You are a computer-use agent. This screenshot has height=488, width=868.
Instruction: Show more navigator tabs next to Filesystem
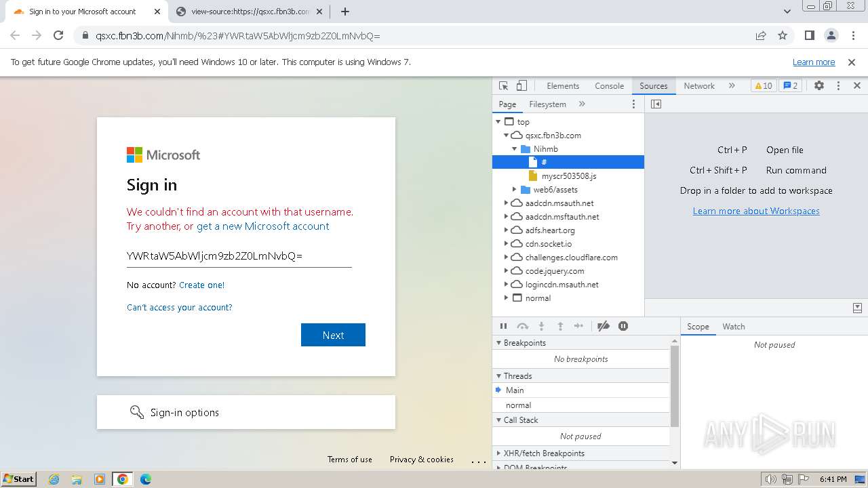click(582, 104)
